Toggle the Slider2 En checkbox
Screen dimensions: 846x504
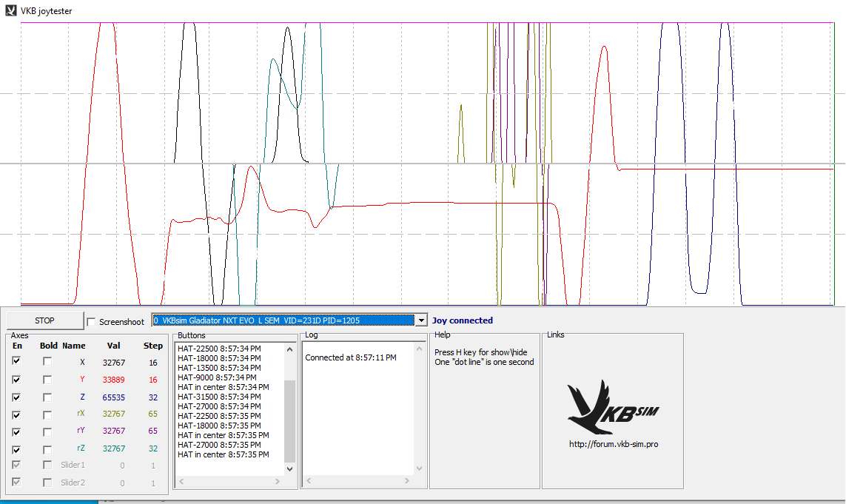click(x=17, y=482)
